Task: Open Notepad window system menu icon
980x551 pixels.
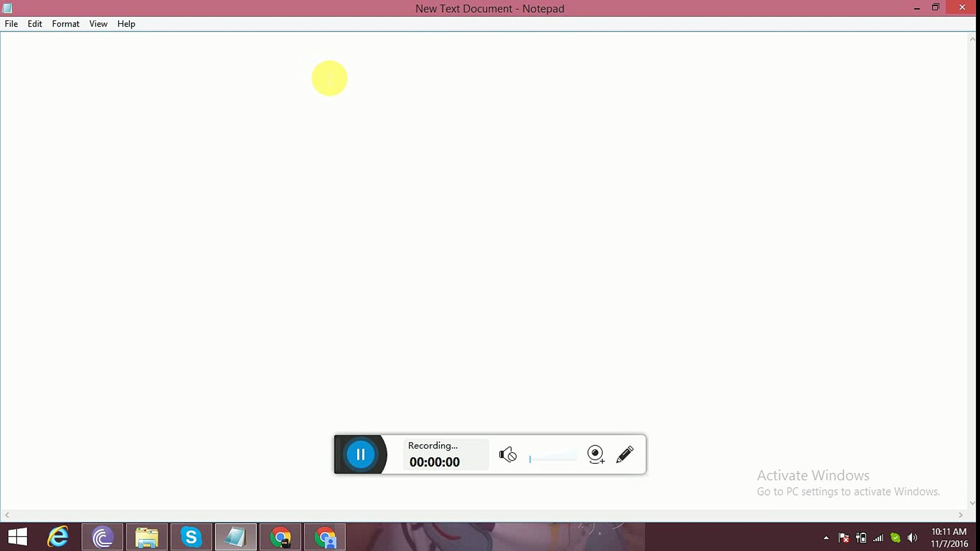Action: [7, 8]
